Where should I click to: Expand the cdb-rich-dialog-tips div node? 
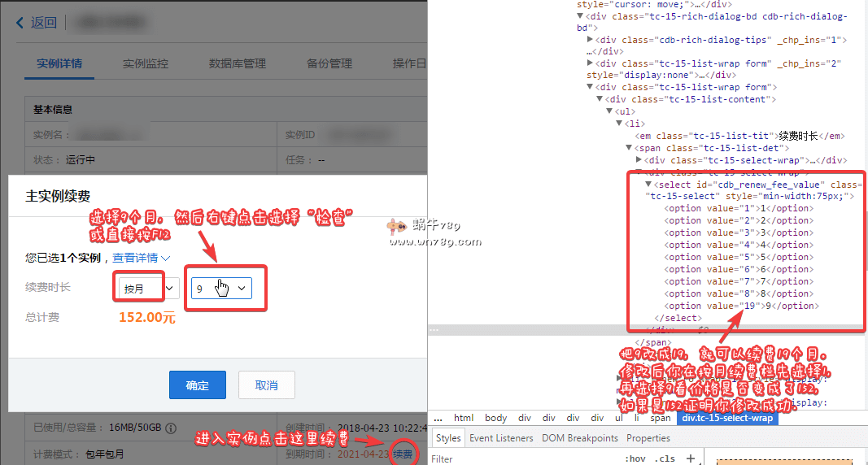pos(591,39)
